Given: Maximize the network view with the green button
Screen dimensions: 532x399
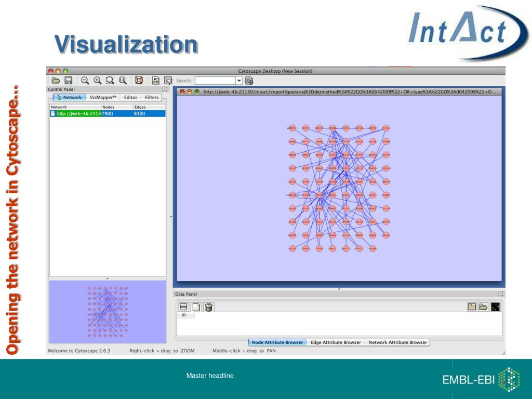Looking at the screenshot, I should coord(197,91).
